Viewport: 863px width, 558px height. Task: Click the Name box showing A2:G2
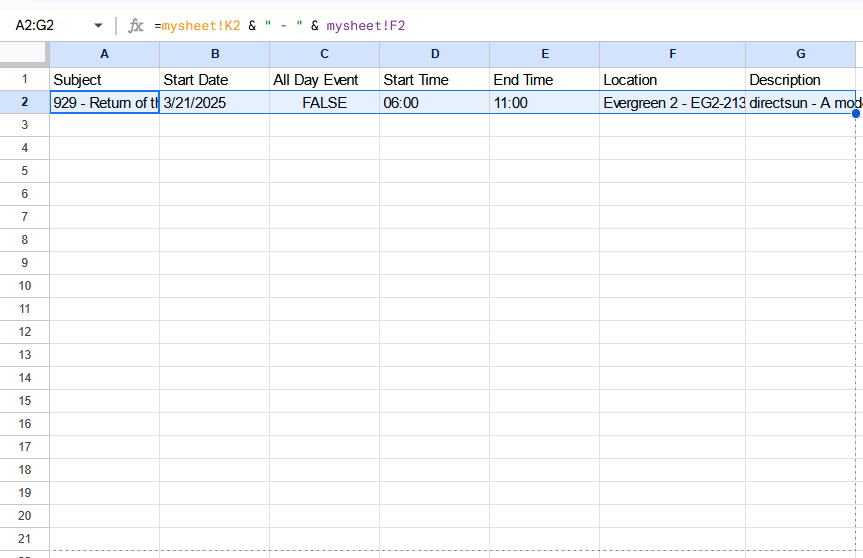tap(35, 25)
